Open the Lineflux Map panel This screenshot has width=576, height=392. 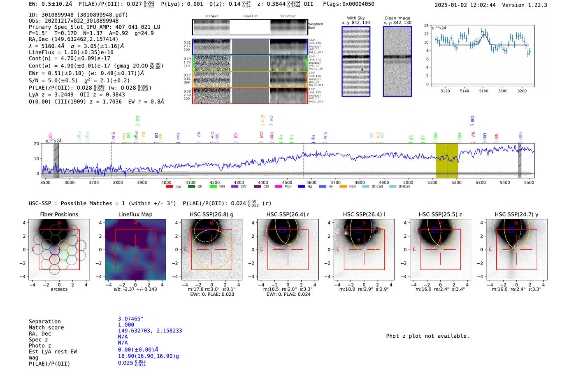(135, 250)
